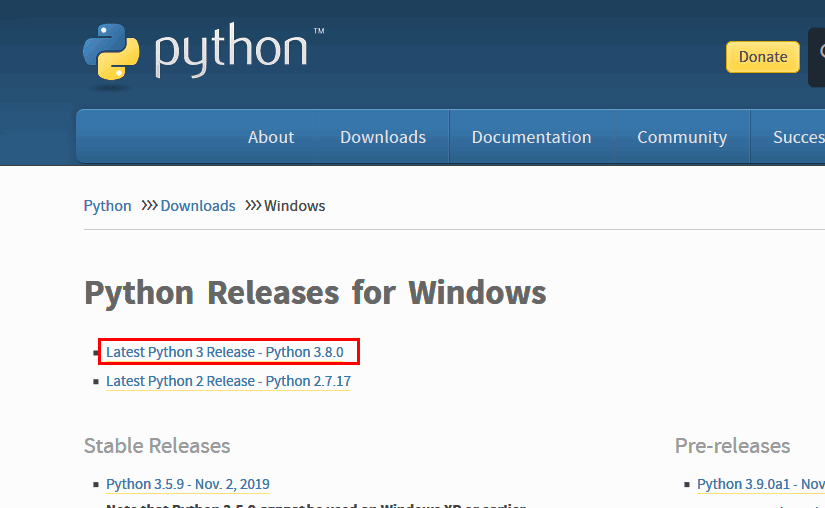Go to Downloads breadcrumb link
This screenshot has height=508, width=825.
(198, 206)
